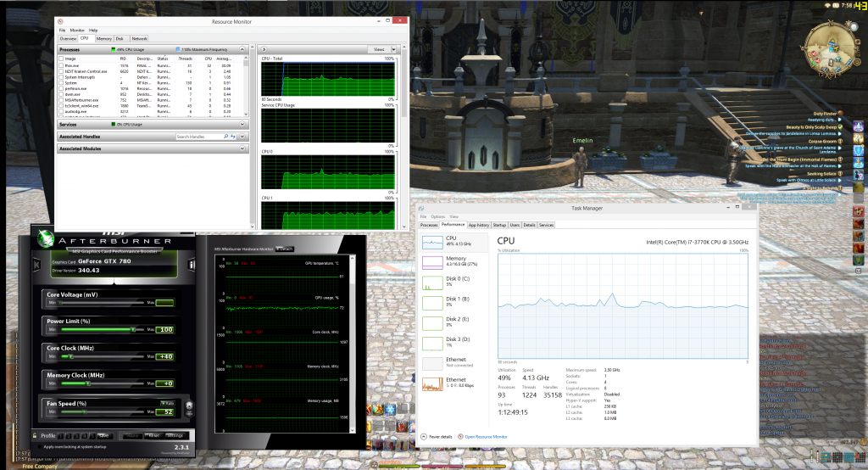Image resolution: width=868 pixels, height=470 pixels.
Task: Open the Resource Monitor File menu
Action: (62, 31)
